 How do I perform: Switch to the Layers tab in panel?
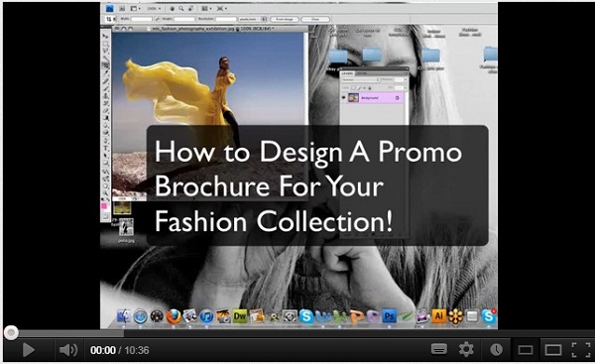click(347, 73)
